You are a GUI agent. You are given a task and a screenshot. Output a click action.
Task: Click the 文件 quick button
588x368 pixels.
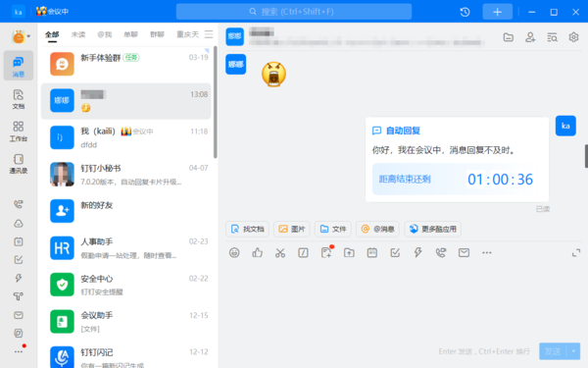click(333, 229)
